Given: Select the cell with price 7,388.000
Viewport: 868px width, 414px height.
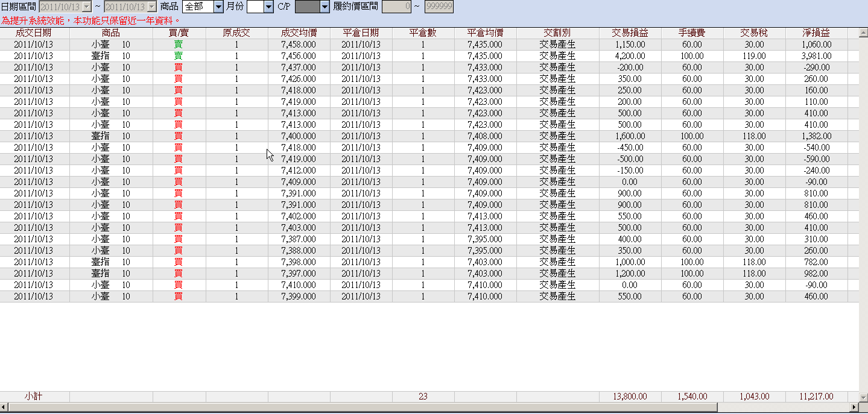Looking at the screenshot, I should coord(299,250).
